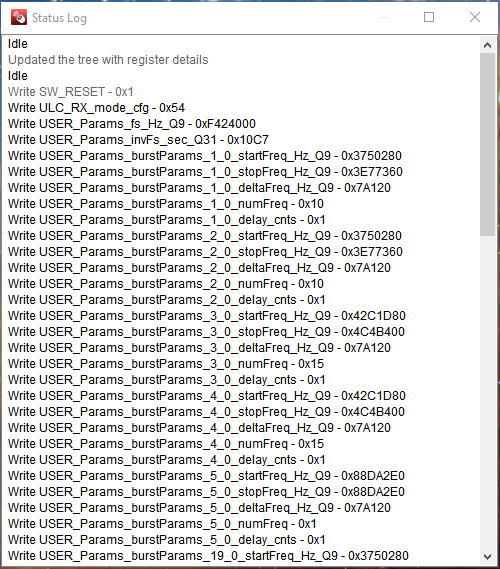Click the Status Log app icon
Viewport: 500px width, 569px height.
pos(19,17)
